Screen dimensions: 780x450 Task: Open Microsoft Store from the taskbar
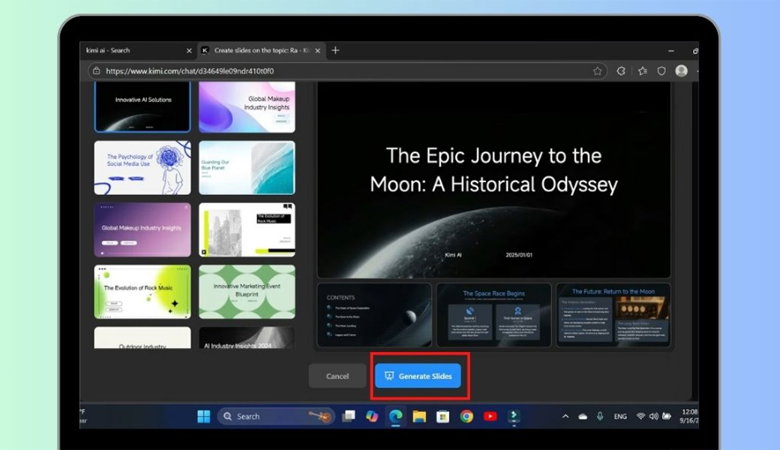(x=443, y=416)
